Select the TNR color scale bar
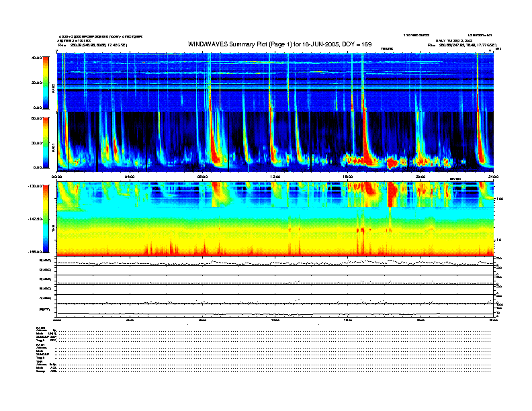This screenshot has height=411, width=532. pyautogui.click(x=46, y=219)
